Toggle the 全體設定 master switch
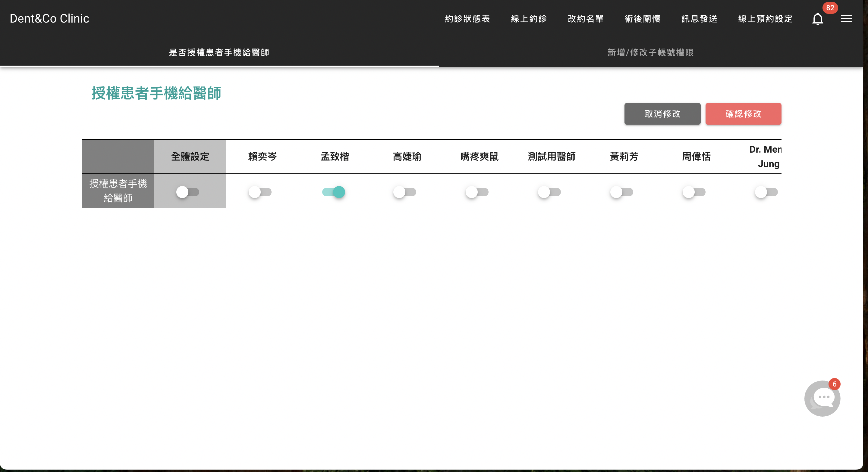Screen dimensions: 868x472 (188, 192)
